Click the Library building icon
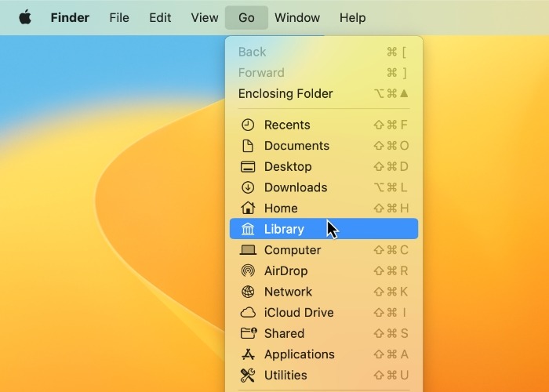Viewport: 549px width, 392px height. coord(248,229)
